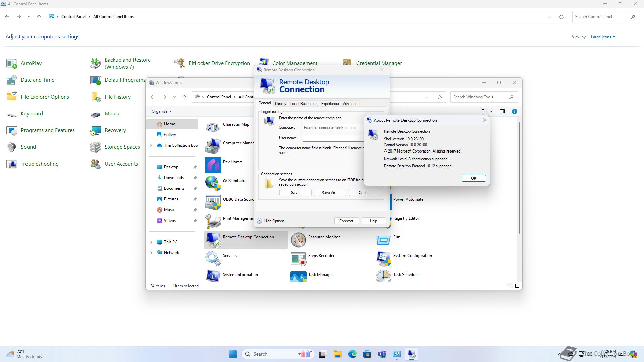Screen dimensions: 644x362
Task: Click the Windows Tools help icon
Action: tap(514, 111)
